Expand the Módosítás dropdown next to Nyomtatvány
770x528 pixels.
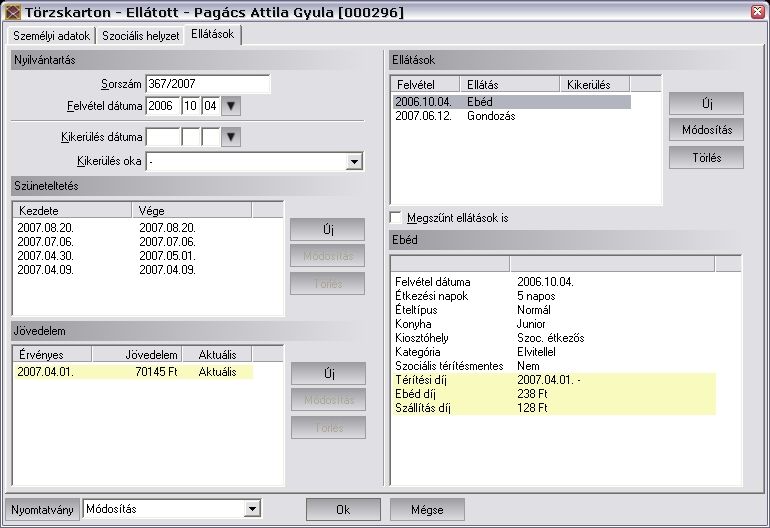click(x=250, y=509)
